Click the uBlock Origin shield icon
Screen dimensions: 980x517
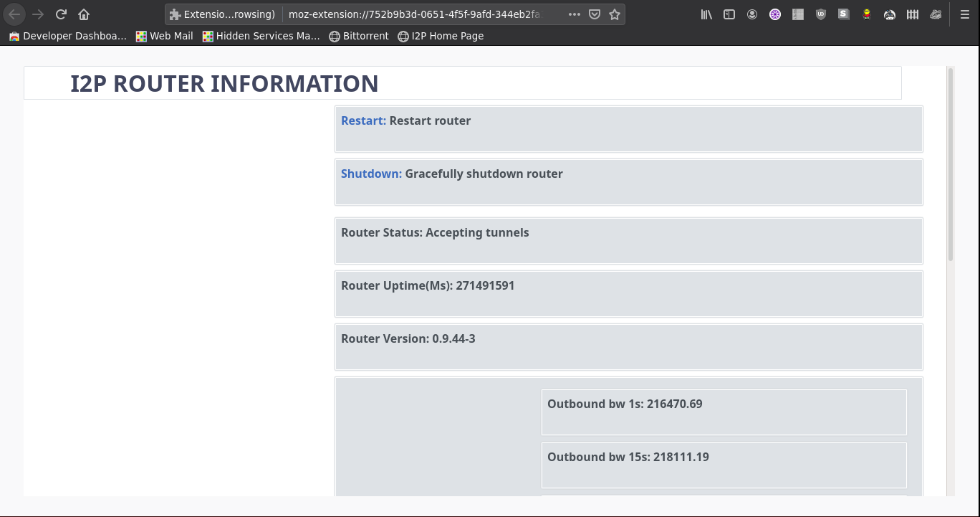tap(821, 14)
